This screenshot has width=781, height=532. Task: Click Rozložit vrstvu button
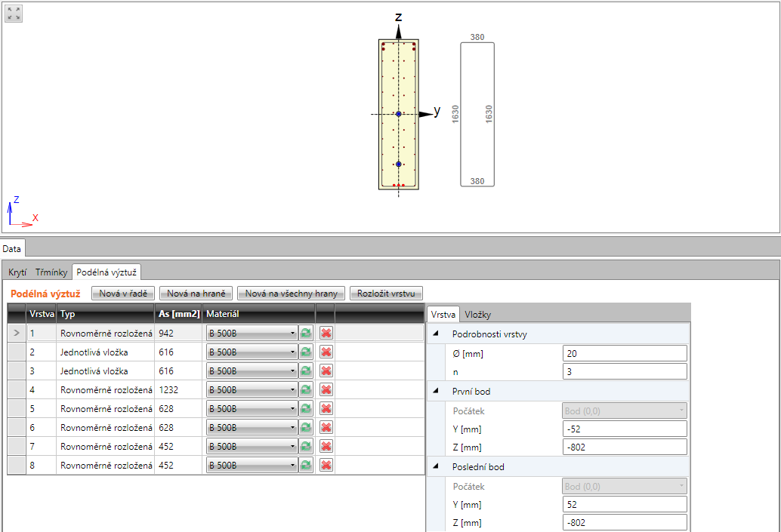pyautogui.click(x=386, y=293)
